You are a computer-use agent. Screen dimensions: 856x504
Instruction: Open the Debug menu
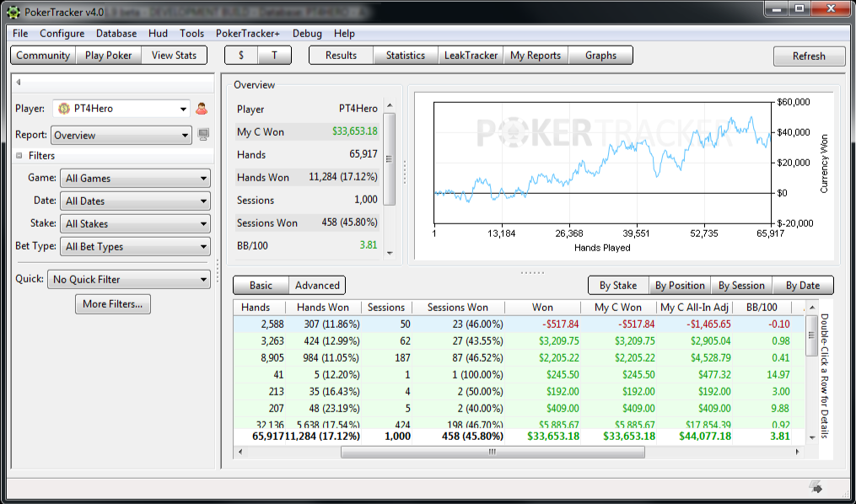307,33
